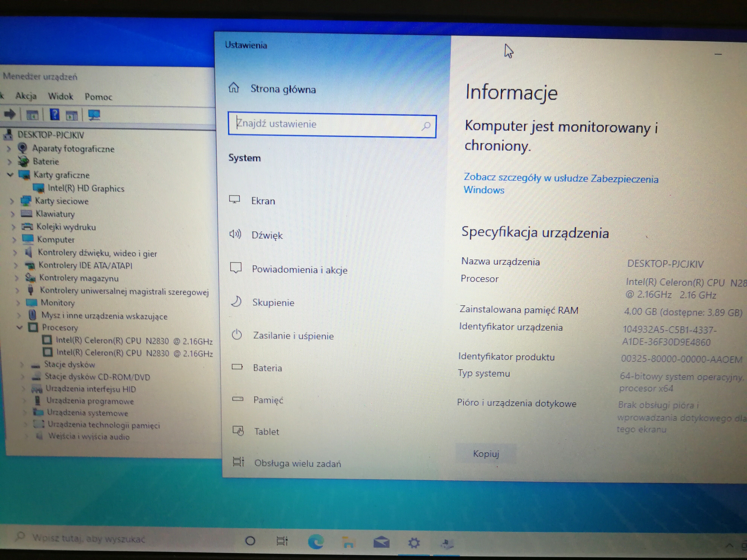Click the search magnifier in settings box
Viewport: 747px width, 560px height.
(x=426, y=126)
